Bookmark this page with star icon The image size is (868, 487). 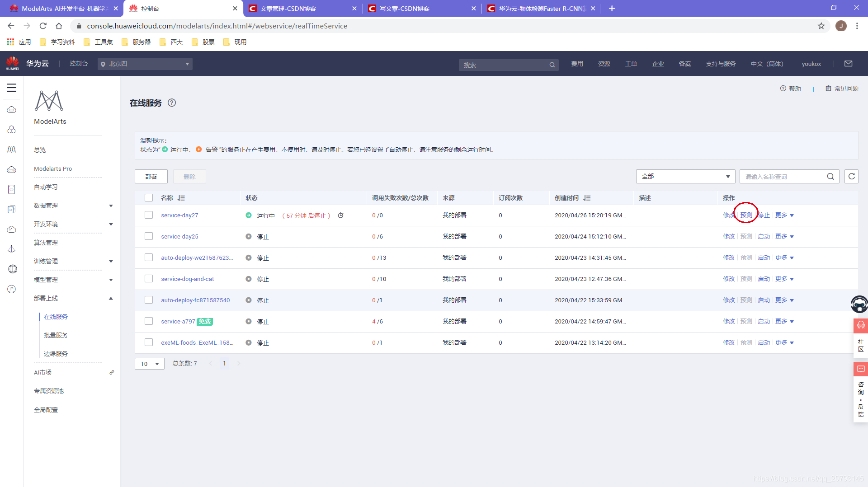(821, 26)
